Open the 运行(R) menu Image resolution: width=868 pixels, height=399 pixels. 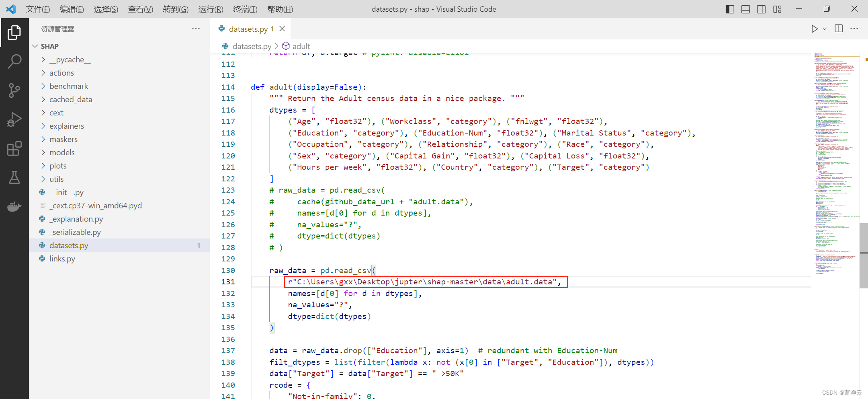[211, 9]
